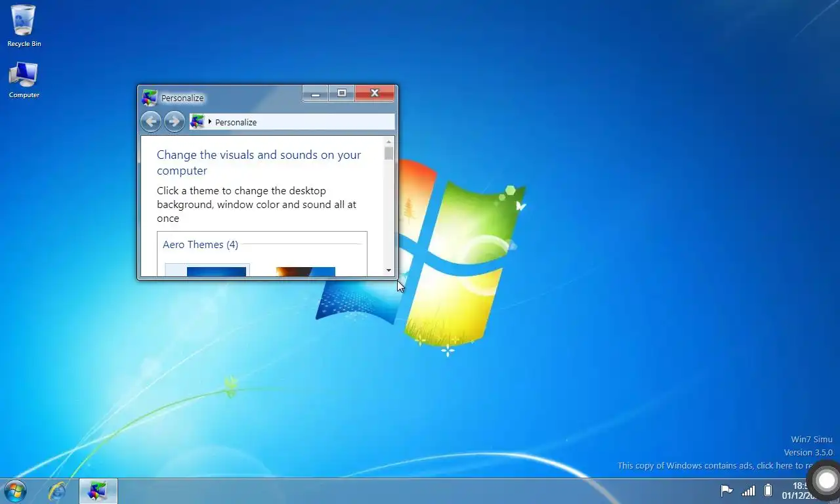Open the Recycle Bin desktop icon

pyautogui.click(x=24, y=26)
